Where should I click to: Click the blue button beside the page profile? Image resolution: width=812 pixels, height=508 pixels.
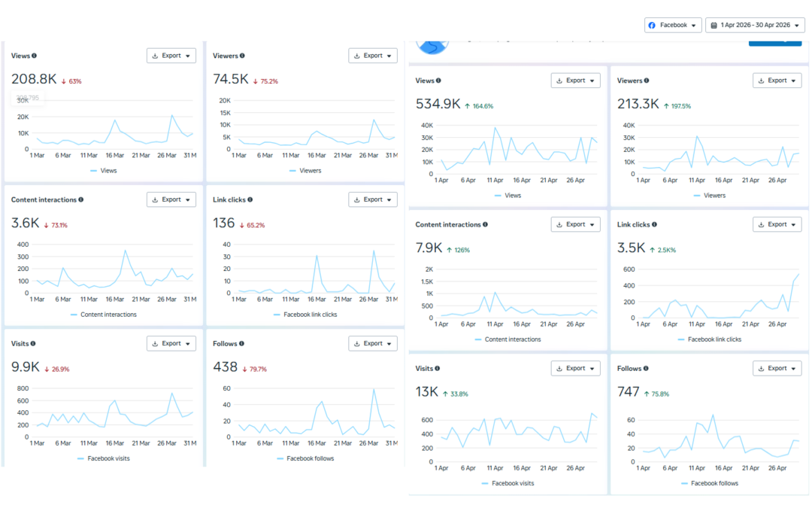pos(775,43)
